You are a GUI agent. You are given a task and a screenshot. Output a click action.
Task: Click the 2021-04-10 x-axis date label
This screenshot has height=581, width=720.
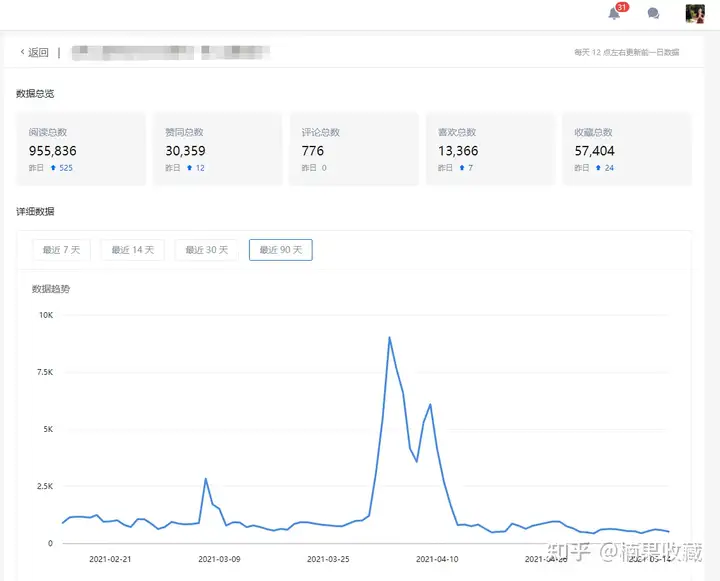pos(437,559)
